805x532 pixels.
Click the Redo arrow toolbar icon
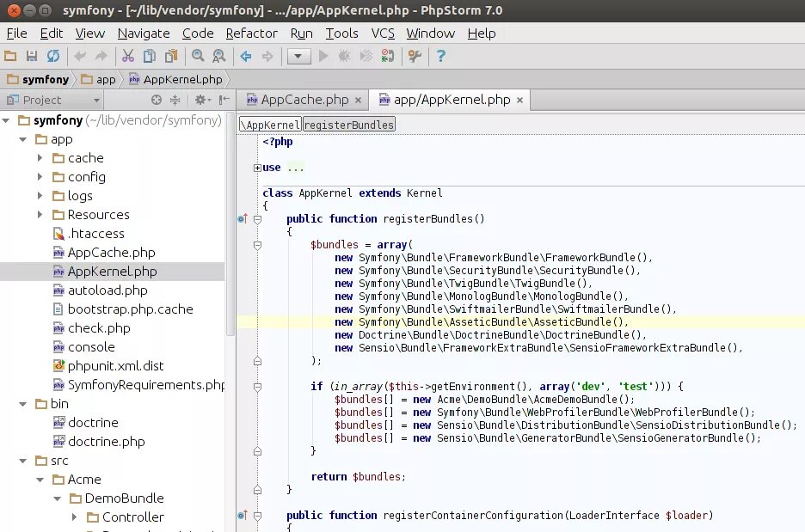pyautogui.click(x=101, y=56)
